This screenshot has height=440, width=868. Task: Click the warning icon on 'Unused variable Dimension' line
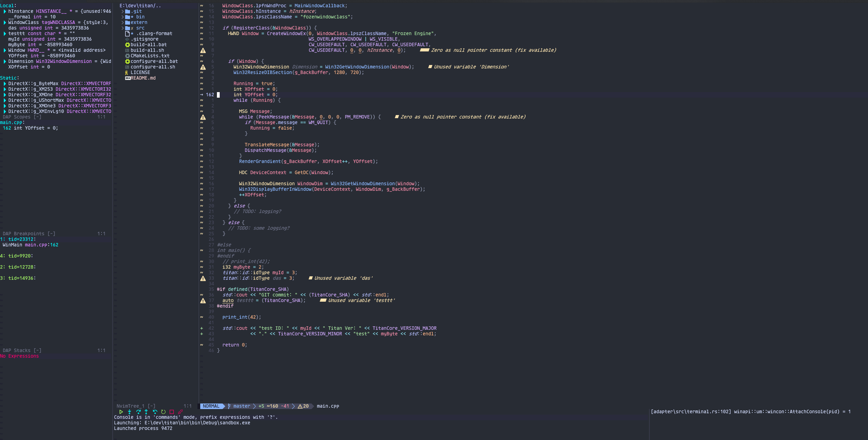pyautogui.click(x=203, y=67)
